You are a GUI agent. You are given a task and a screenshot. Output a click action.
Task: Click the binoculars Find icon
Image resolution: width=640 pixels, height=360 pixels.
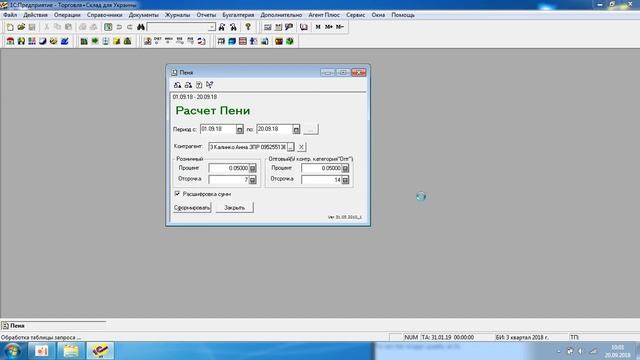pyautogui.click(x=141, y=27)
